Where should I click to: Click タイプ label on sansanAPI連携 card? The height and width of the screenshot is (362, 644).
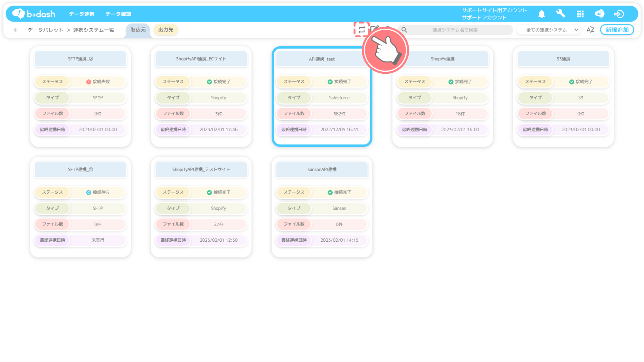click(x=294, y=209)
